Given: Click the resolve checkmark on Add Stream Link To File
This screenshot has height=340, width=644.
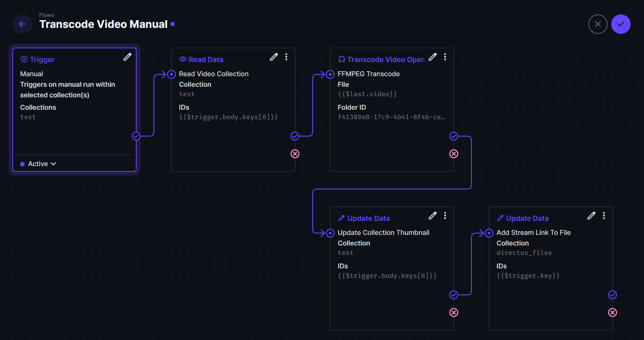Looking at the screenshot, I should [612, 295].
